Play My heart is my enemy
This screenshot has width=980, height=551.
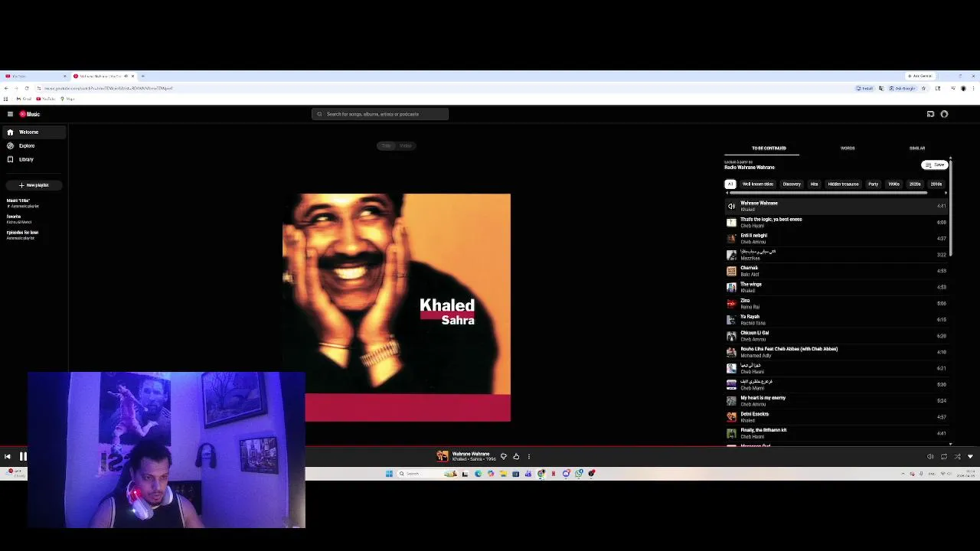[836, 401]
